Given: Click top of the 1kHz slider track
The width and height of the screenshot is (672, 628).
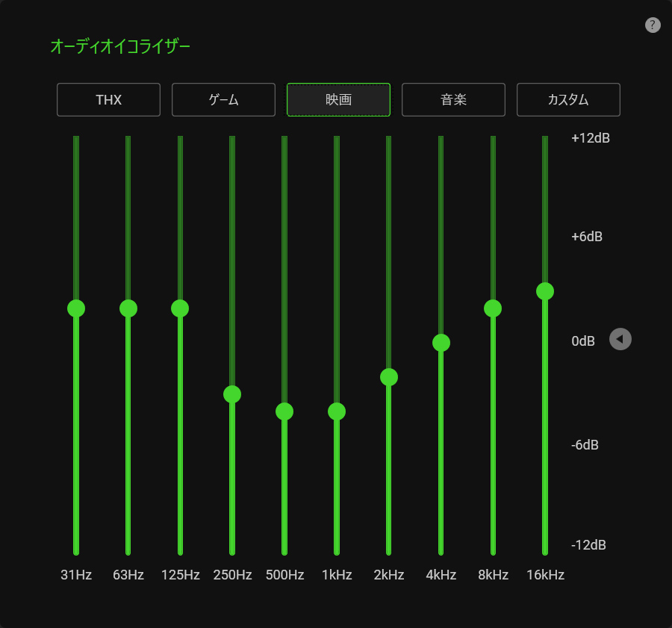Looking at the screenshot, I should pos(337,140).
